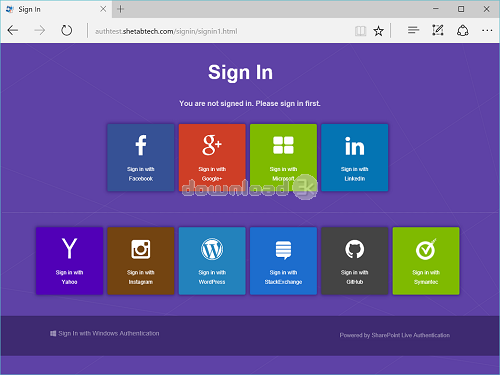
Task: Open a new tab with plus button
Action: 121,9
